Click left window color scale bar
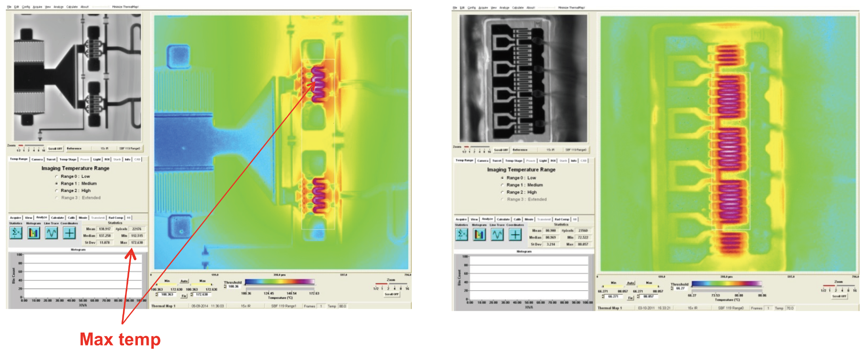This screenshot has height=356, width=868. point(280,282)
